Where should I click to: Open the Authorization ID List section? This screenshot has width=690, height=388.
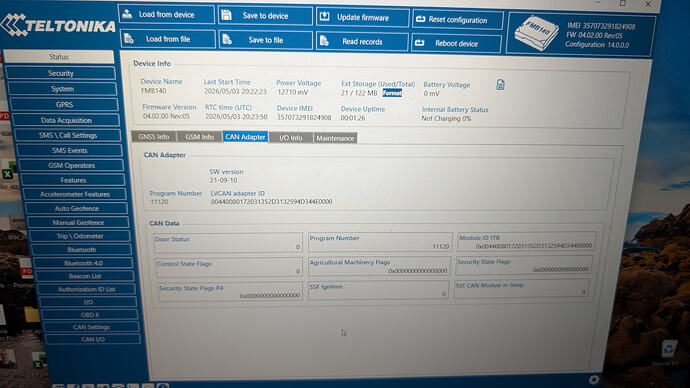(x=87, y=289)
